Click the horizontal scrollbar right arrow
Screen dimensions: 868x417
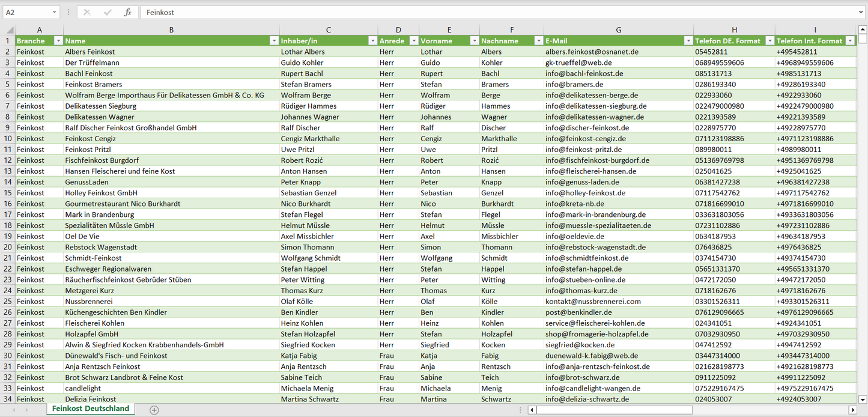pos(852,410)
